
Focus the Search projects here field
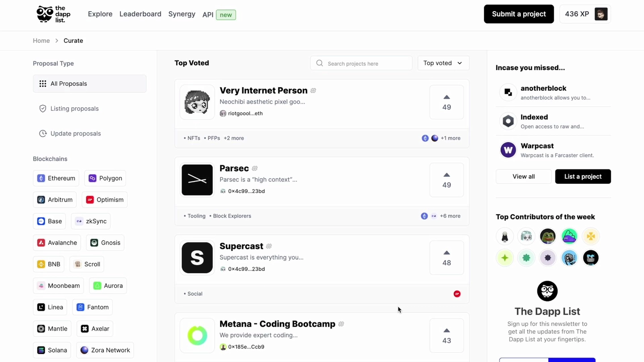pos(361,63)
